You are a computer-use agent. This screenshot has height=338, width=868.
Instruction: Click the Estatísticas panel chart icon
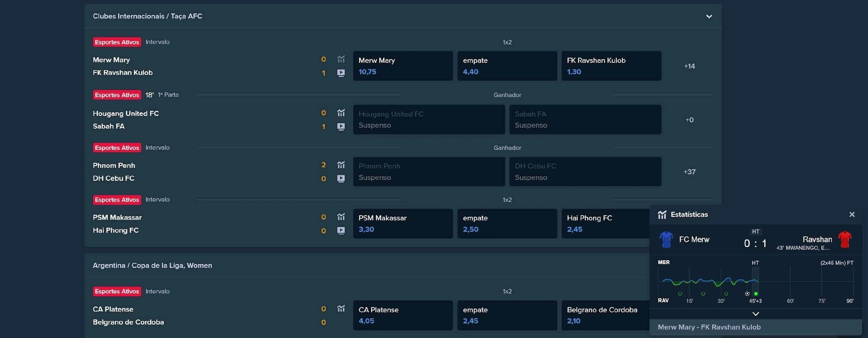click(662, 214)
